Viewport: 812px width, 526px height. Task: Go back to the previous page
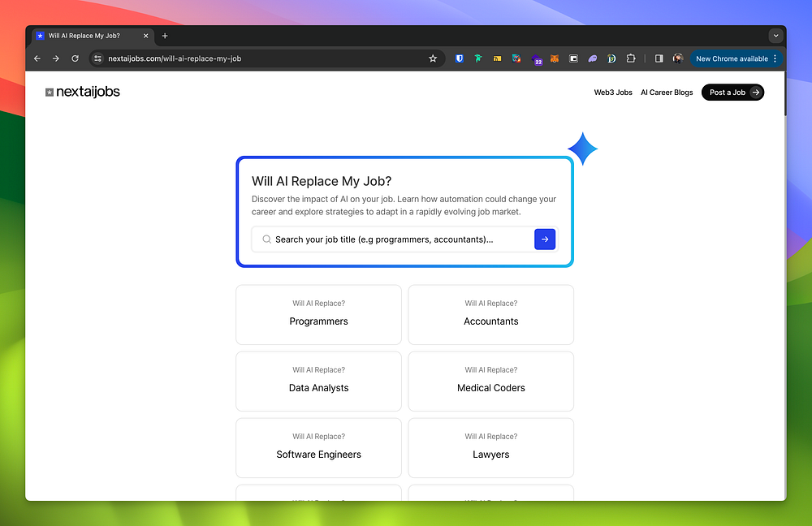tap(37, 58)
